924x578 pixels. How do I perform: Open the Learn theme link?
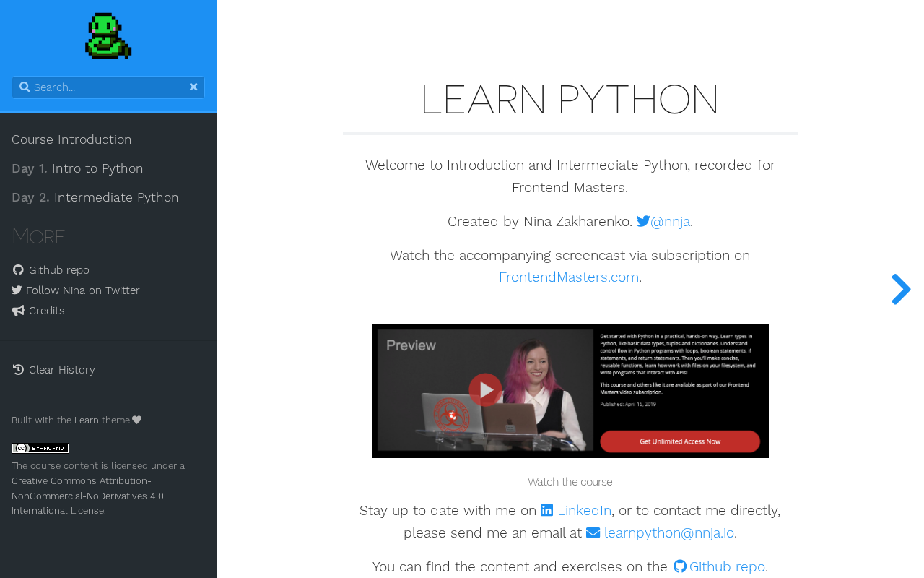(x=87, y=420)
